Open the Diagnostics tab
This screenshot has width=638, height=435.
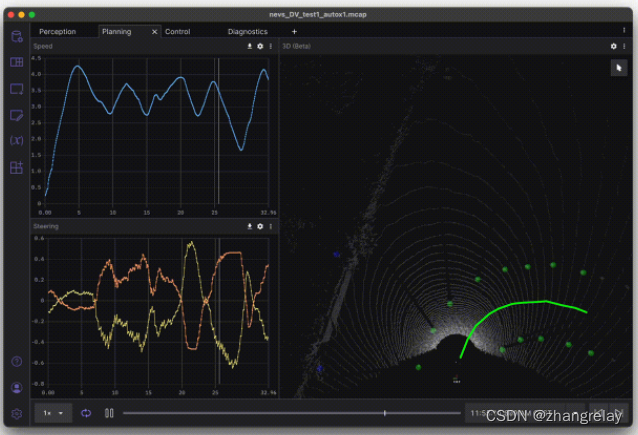coord(247,32)
